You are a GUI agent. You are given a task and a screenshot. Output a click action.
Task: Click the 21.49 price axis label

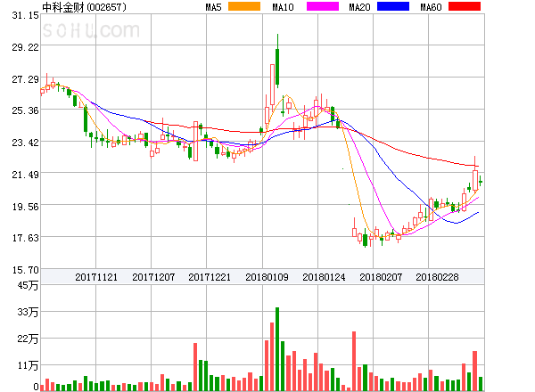pos(25,175)
